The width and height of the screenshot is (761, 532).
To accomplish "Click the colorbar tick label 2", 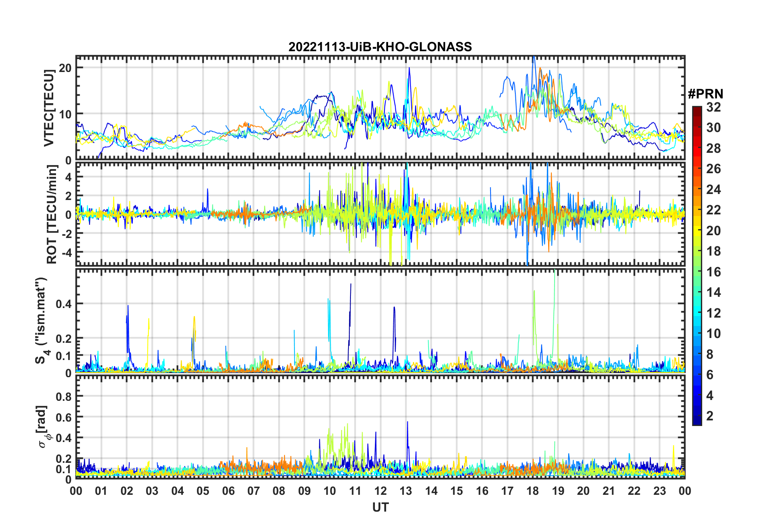I will 710,416.
